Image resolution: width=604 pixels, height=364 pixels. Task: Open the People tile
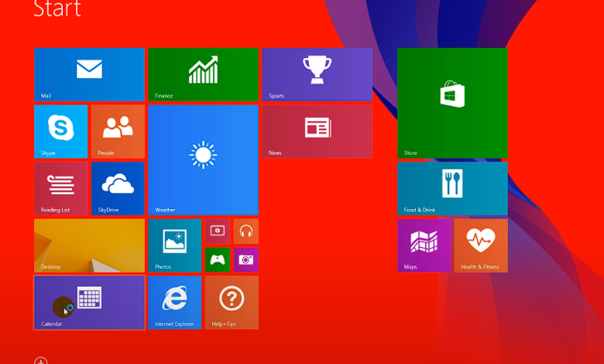[x=118, y=132]
